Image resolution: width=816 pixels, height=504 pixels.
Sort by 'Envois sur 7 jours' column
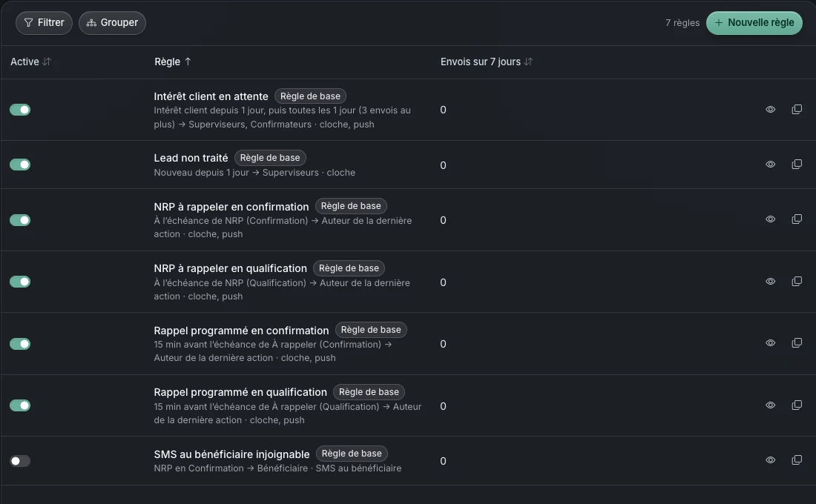(487, 62)
